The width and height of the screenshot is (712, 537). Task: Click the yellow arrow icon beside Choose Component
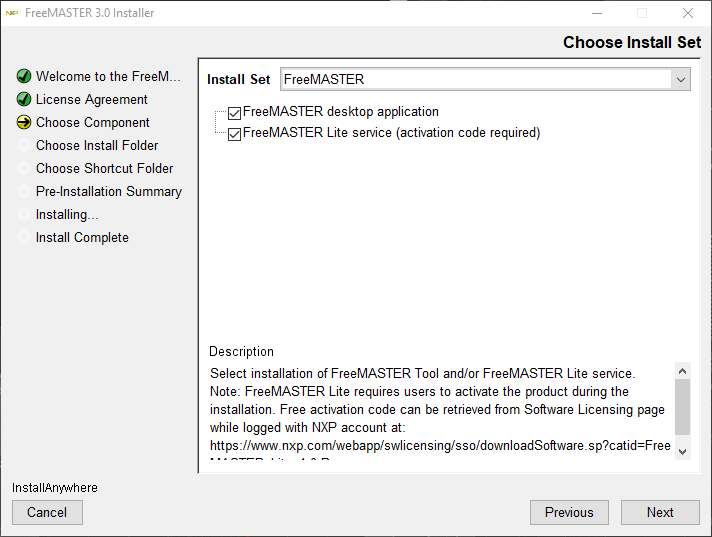[x=24, y=122]
